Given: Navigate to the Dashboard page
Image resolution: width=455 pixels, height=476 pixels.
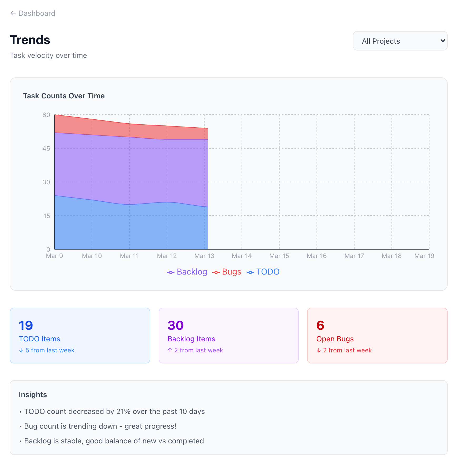Looking at the screenshot, I should [32, 13].
